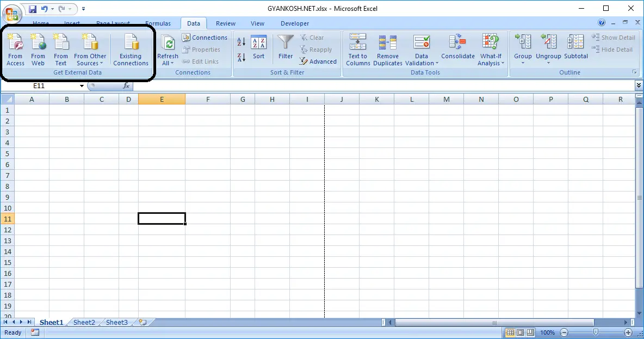Open Outline dialog launcher
The height and width of the screenshot is (339, 644).
(x=635, y=72)
